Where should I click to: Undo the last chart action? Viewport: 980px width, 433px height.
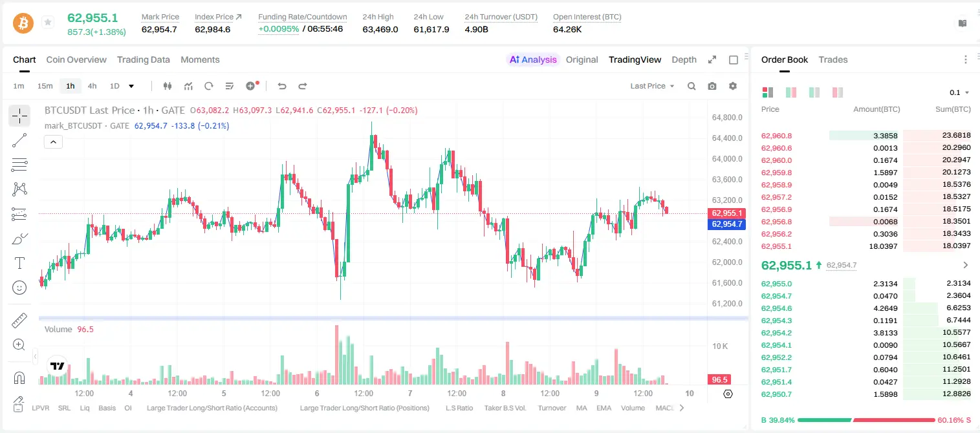click(281, 86)
